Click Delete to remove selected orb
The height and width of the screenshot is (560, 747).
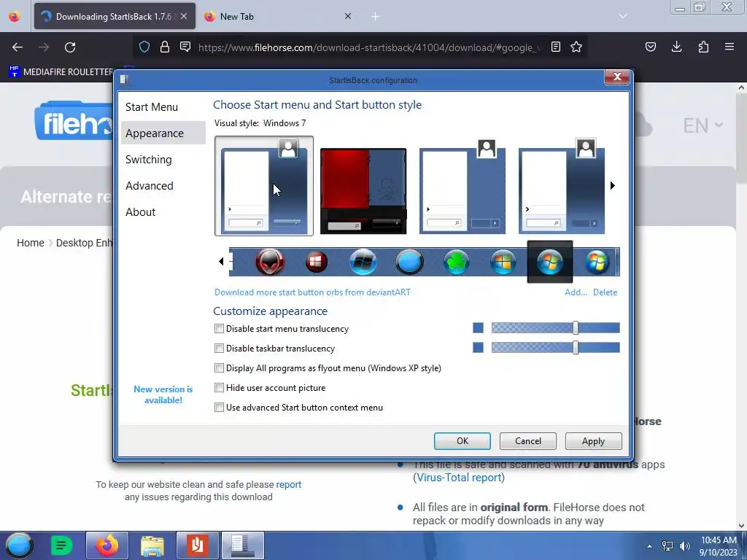point(605,292)
